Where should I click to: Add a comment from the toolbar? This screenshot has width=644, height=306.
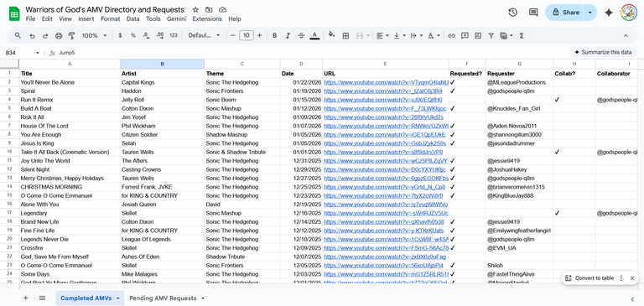coord(465,36)
